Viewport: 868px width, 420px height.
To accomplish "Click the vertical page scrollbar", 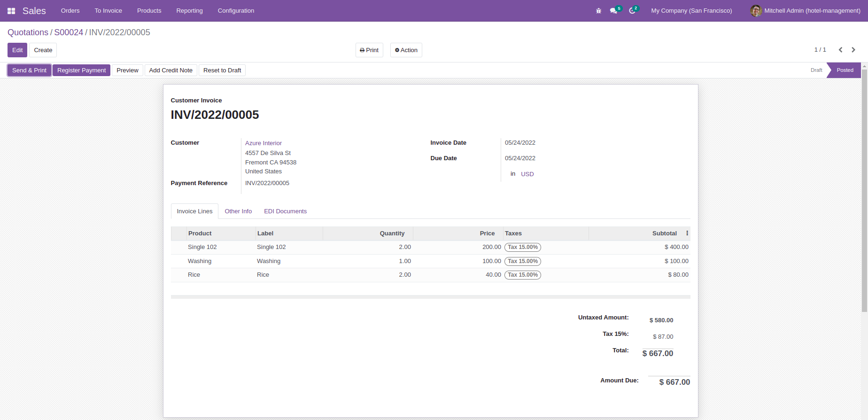I will click(864, 188).
